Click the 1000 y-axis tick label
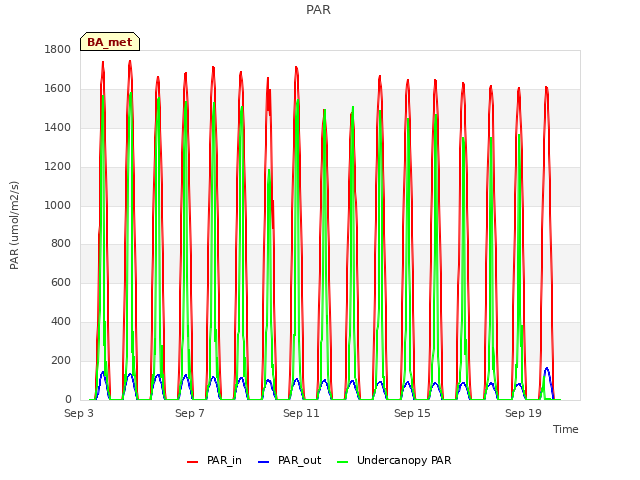 tap(58, 205)
